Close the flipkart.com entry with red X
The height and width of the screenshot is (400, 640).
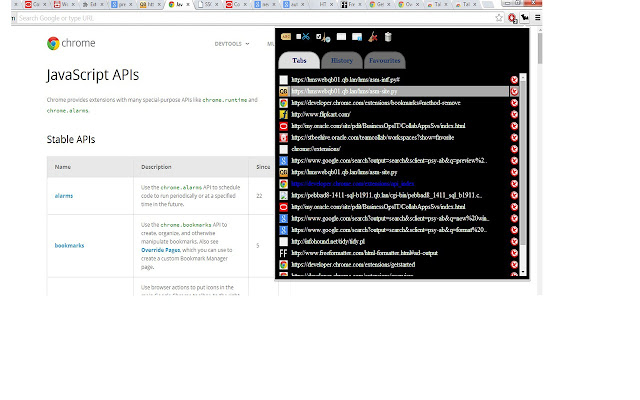[514, 114]
